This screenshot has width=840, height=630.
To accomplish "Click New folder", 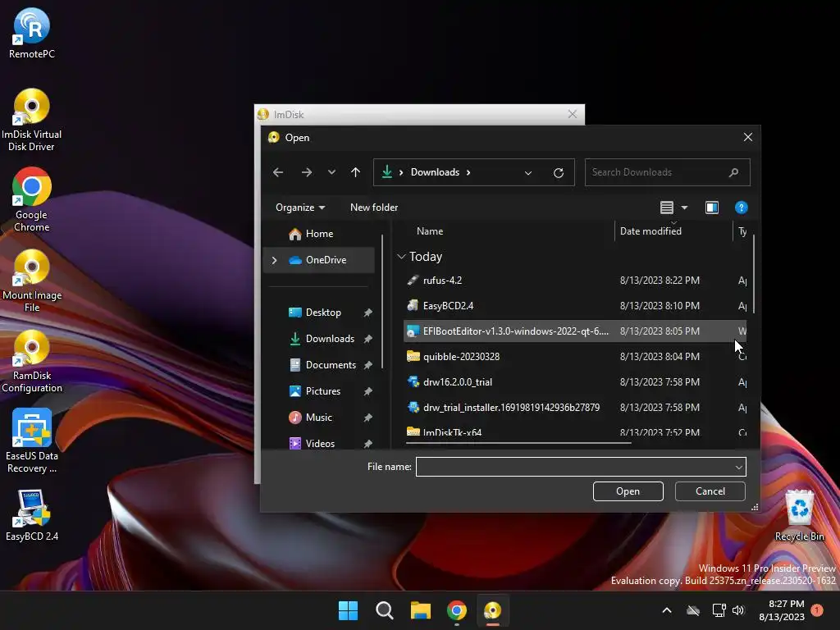I will click(x=374, y=208).
